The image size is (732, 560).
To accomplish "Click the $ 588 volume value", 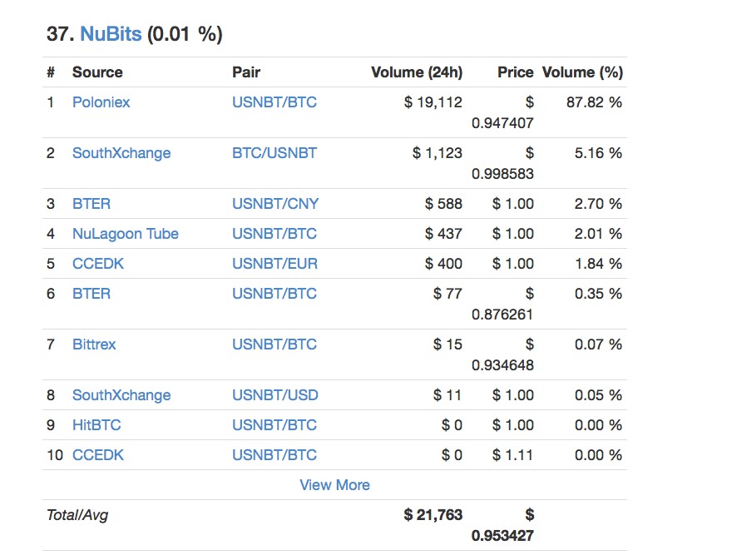I will click(443, 204).
